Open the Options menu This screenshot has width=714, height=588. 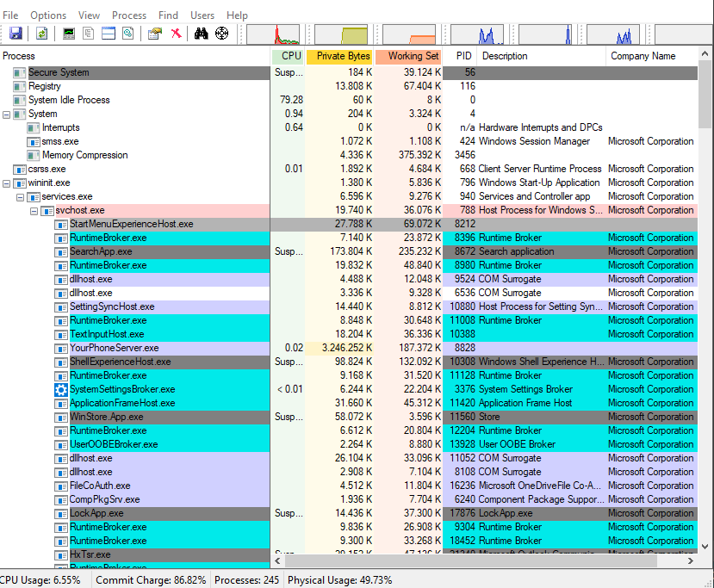pyautogui.click(x=48, y=15)
